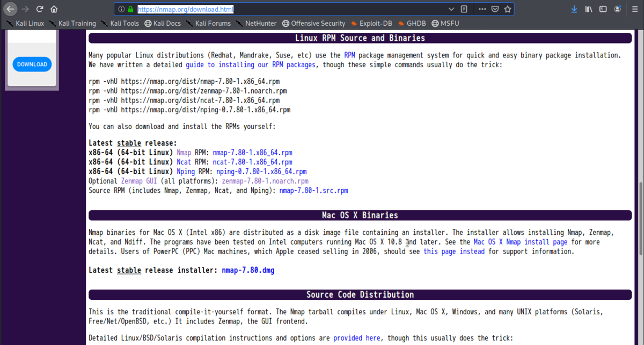Follow the RPM package management link
The height and width of the screenshot is (345, 644).
pyautogui.click(x=349, y=55)
